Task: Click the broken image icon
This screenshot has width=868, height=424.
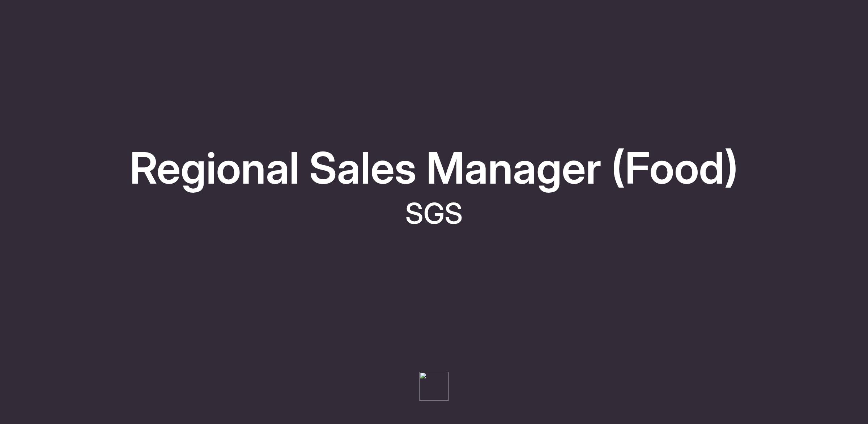Action: pyautogui.click(x=423, y=376)
